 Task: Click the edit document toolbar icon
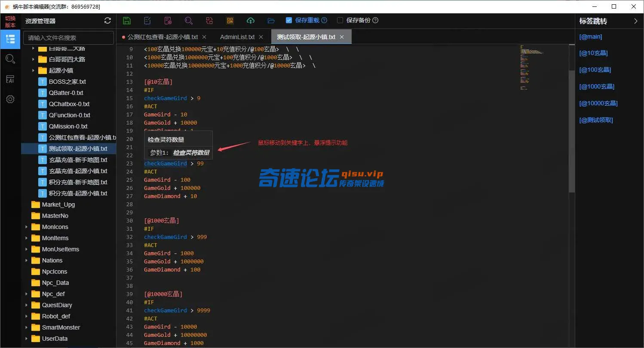147,21
